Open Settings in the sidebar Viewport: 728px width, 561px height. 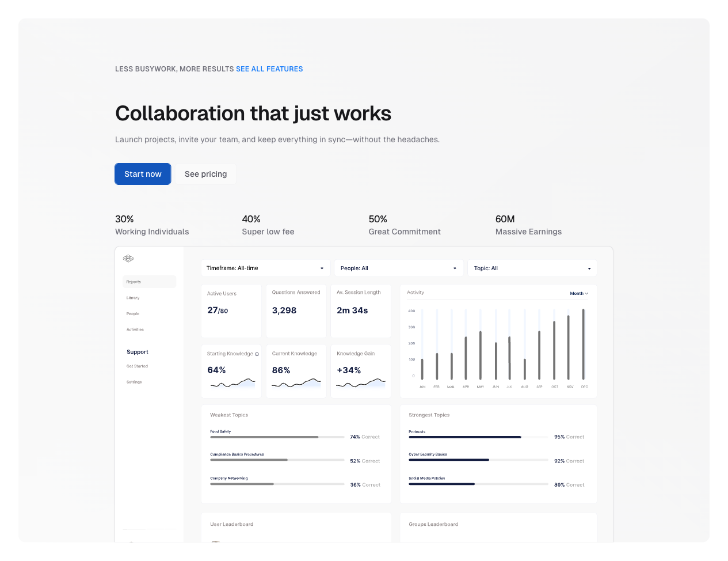coord(134,382)
